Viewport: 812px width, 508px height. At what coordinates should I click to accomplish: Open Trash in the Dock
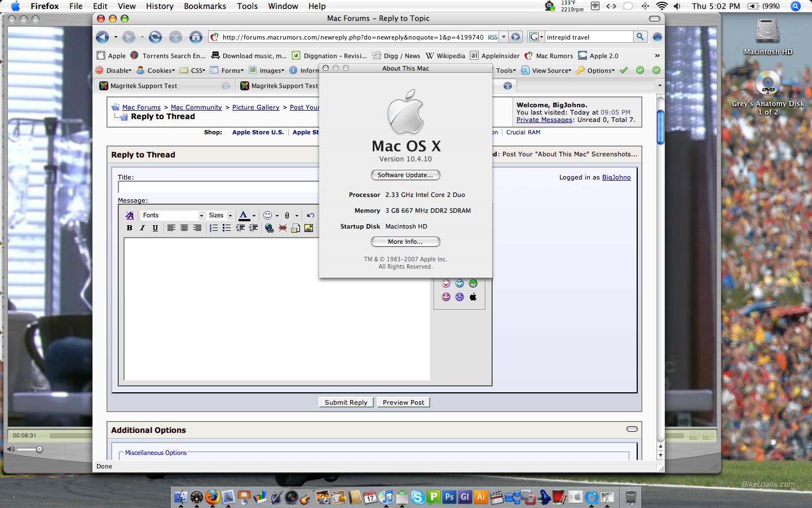(630, 497)
